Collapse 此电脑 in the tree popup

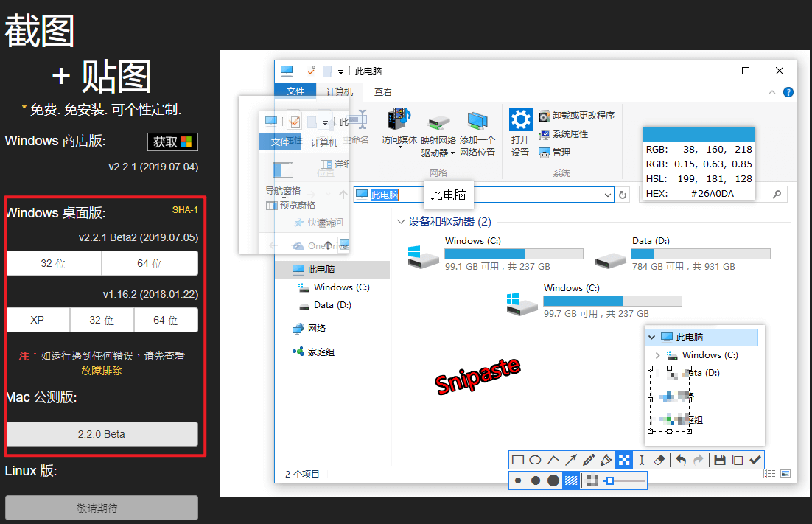coord(651,336)
